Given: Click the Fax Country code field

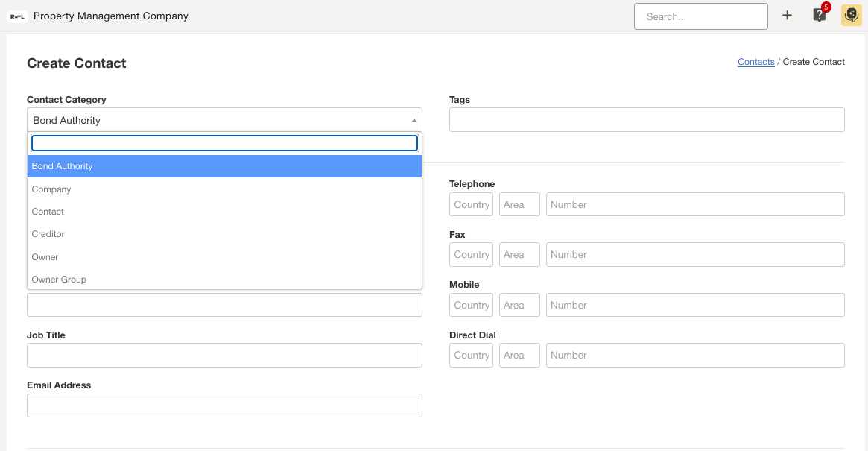Looking at the screenshot, I should point(471,254).
